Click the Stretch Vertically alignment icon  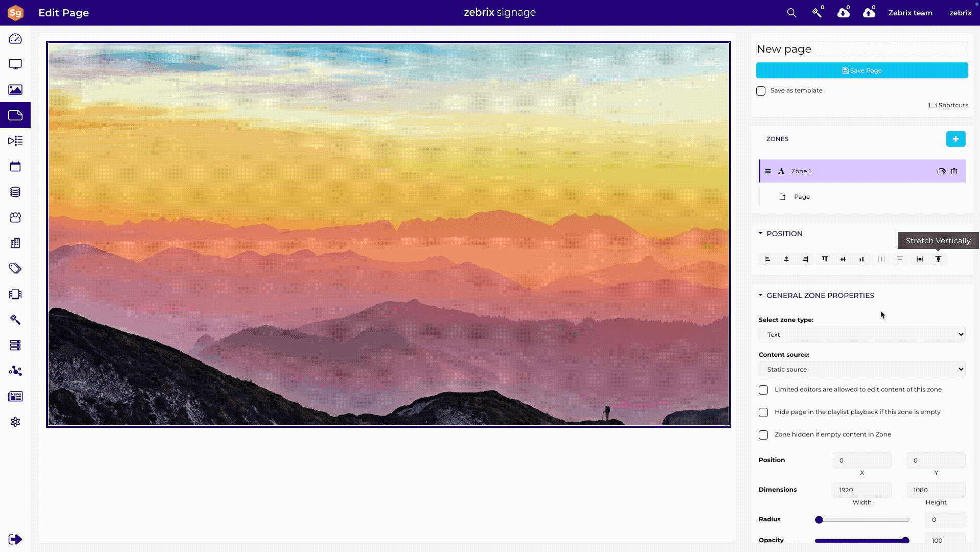[x=938, y=259]
